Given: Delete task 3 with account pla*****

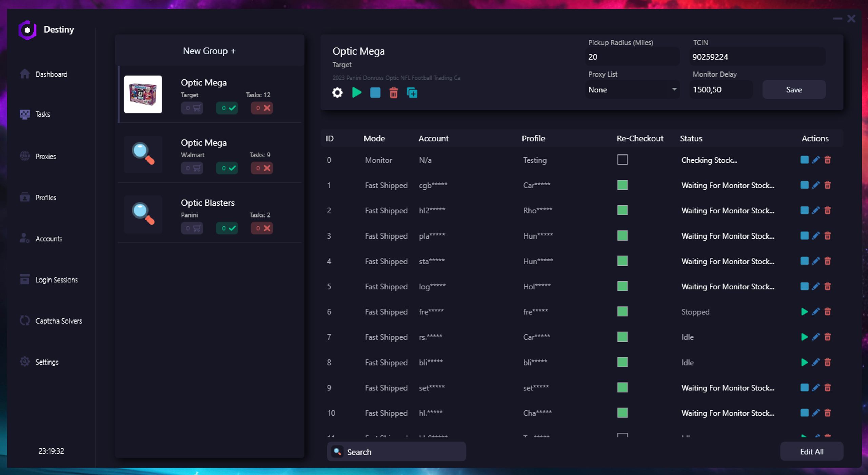Looking at the screenshot, I should (x=828, y=235).
